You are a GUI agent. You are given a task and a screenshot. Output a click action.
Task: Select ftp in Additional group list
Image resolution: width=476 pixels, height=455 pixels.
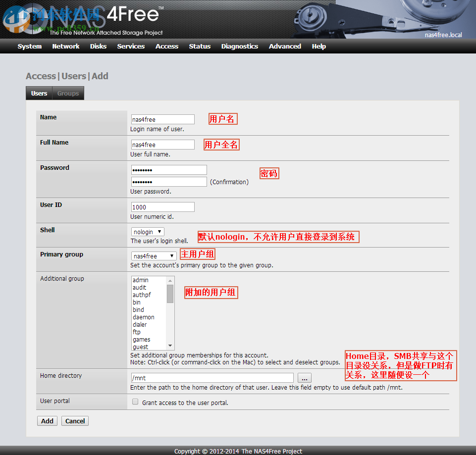click(149, 332)
